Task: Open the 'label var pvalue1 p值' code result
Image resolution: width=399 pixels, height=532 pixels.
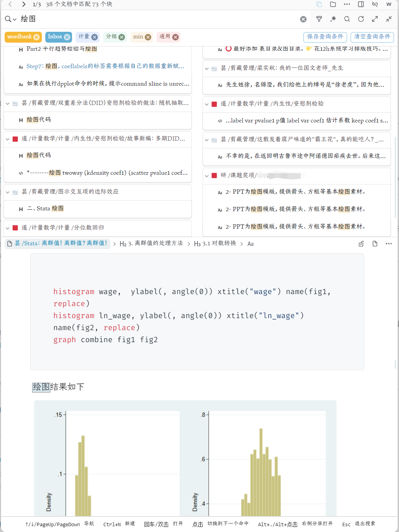Action: [297, 121]
